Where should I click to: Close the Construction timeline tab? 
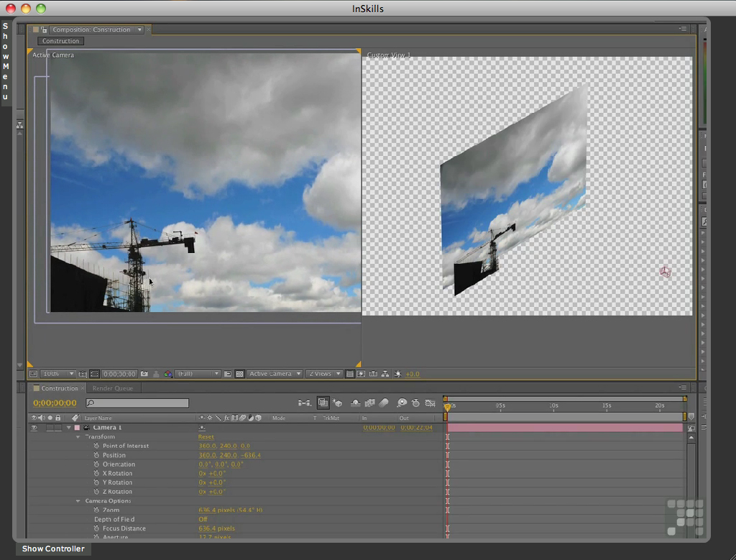[83, 388]
